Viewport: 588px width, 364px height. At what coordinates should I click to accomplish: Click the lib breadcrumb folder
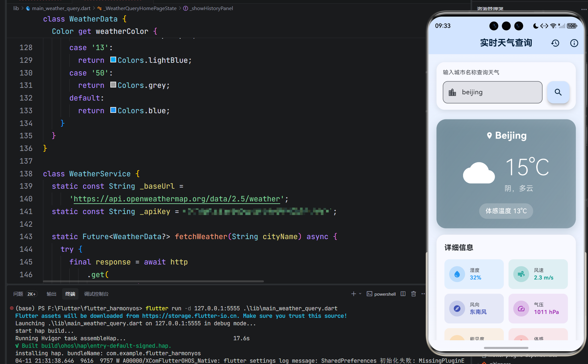16,8
